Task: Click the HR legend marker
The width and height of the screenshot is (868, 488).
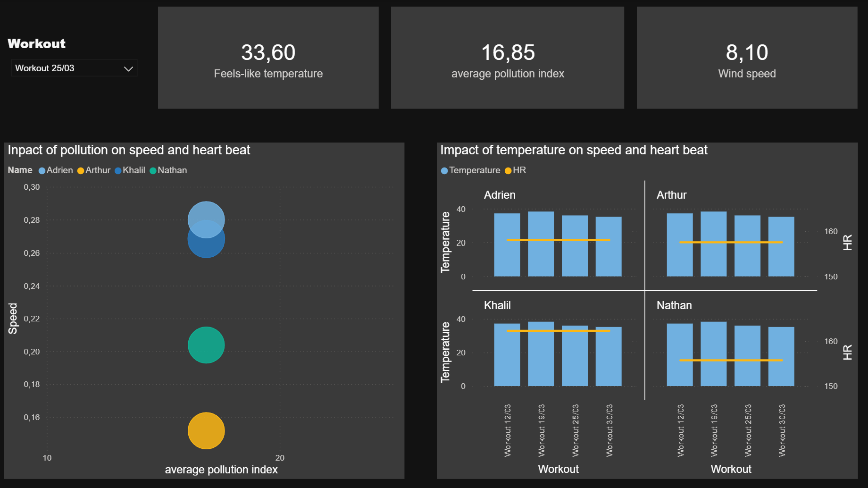Action: 507,170
